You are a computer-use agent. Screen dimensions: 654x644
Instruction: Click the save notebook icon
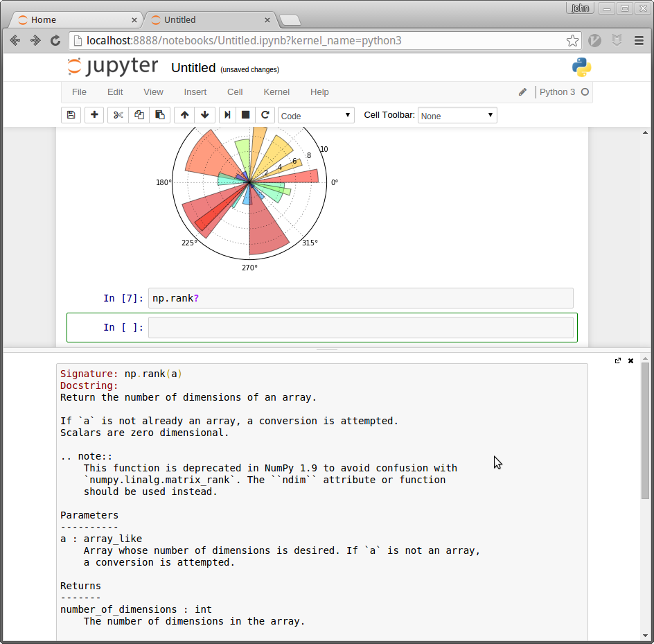[x=71, y=115]
